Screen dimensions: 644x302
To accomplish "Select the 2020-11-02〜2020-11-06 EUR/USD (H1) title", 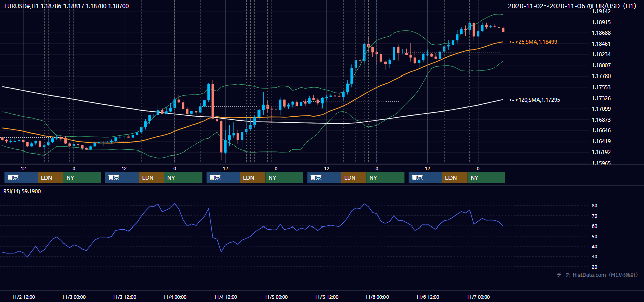I will (573, 6).
